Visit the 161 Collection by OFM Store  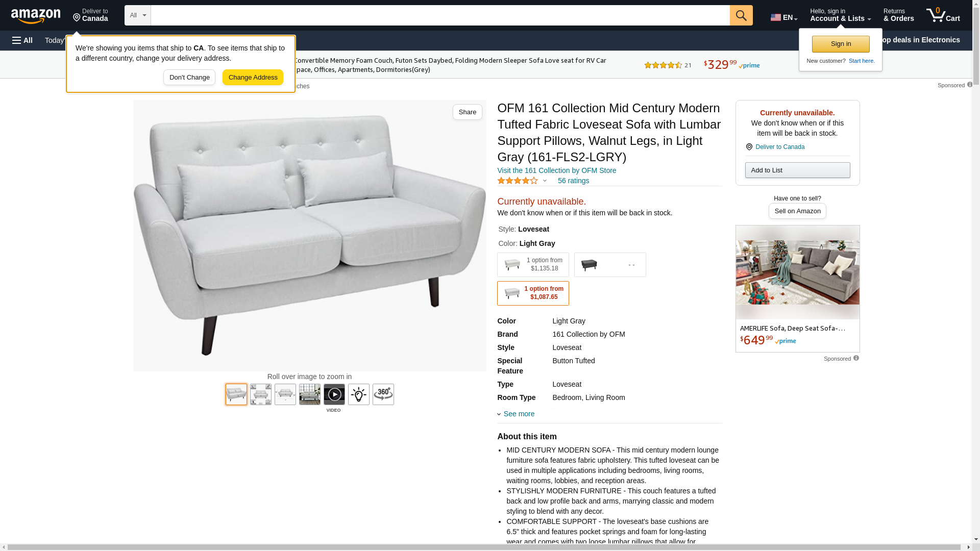pos(556,170)
